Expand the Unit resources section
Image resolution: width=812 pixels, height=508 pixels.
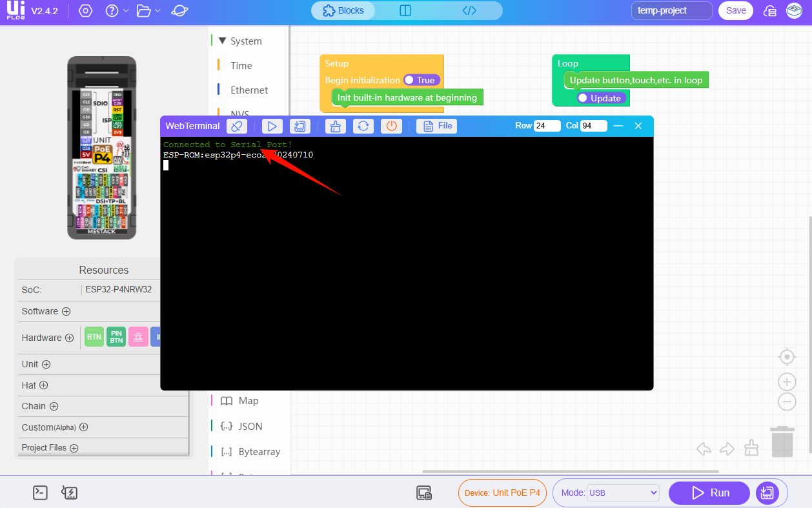click(x=46, y=364)
